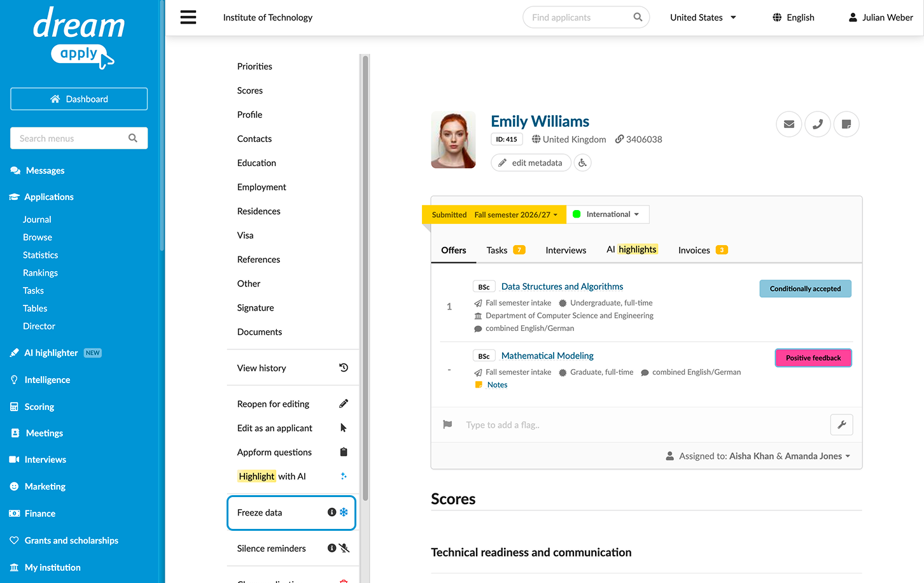The height and width of the screenshot is (583, 924).
Task: Switch to the Interviews tab
Action: tap(566, 250)
